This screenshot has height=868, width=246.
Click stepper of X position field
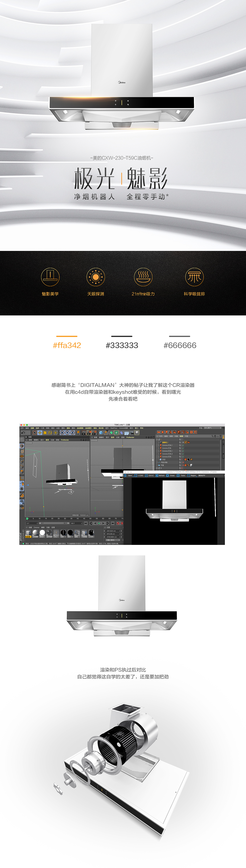(x=120, y=531)
